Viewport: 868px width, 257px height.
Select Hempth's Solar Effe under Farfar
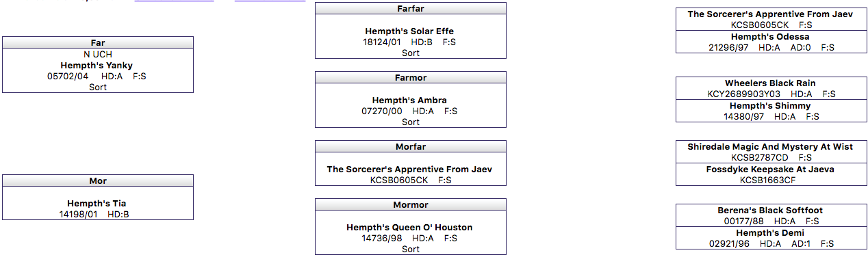[x=409, y=31]
